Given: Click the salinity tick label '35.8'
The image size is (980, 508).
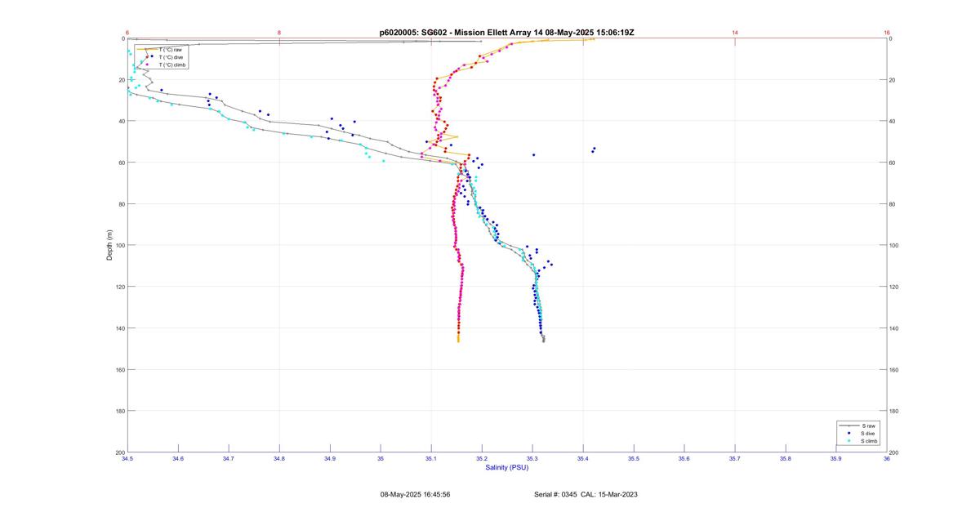Looking at the screenshot, I should tap(786, 459).
